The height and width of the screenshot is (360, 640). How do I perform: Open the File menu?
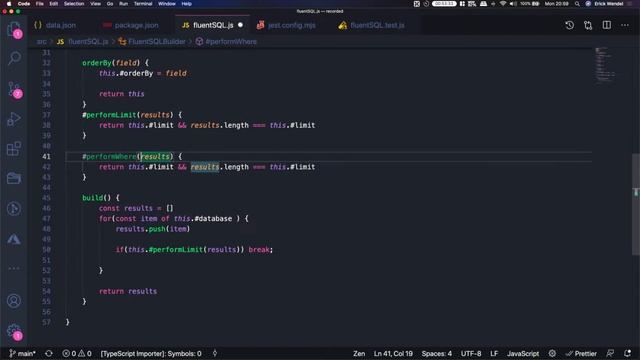[40, 4]
